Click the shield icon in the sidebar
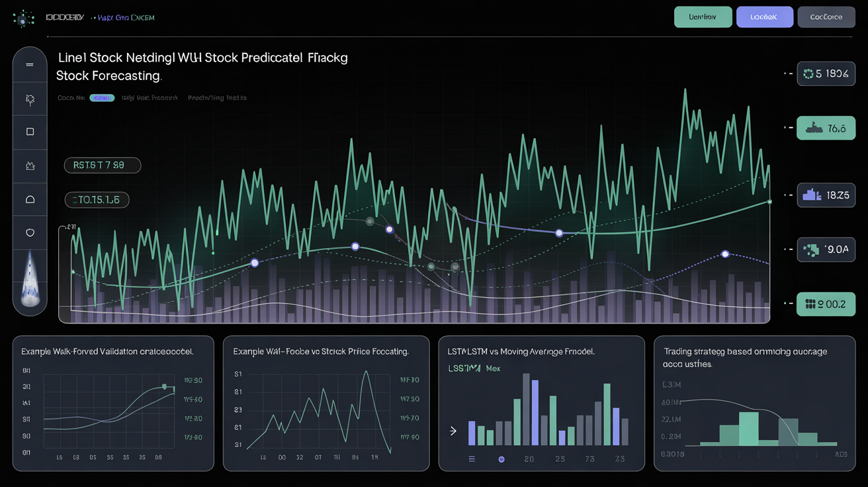This screenshot has width=868, height=487. click(30, 233)
